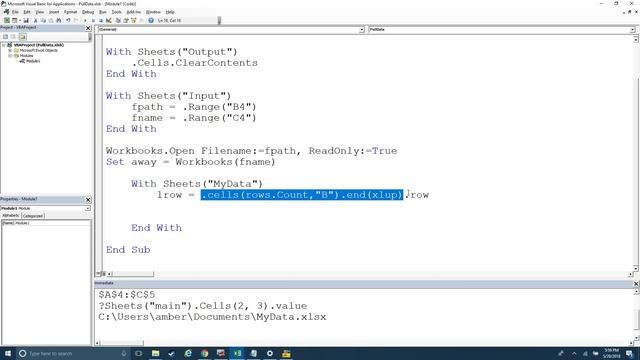Open the PullData procedure dropdown

[x=632, y=30]
